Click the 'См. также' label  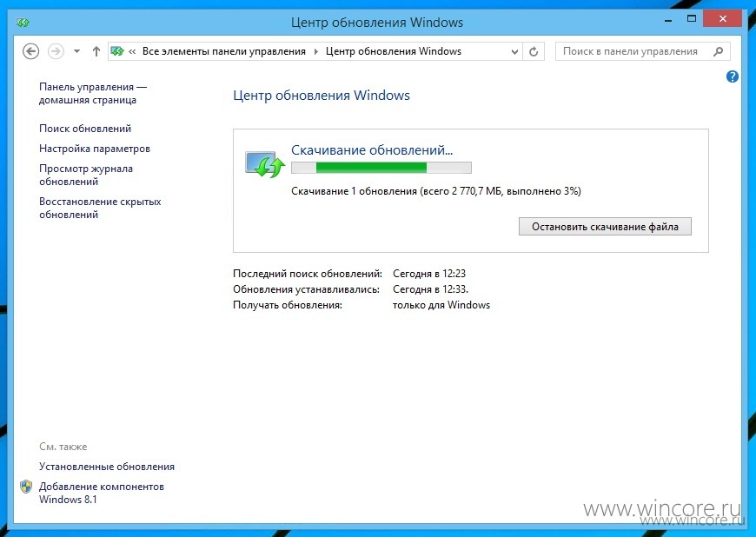(63, 447)
